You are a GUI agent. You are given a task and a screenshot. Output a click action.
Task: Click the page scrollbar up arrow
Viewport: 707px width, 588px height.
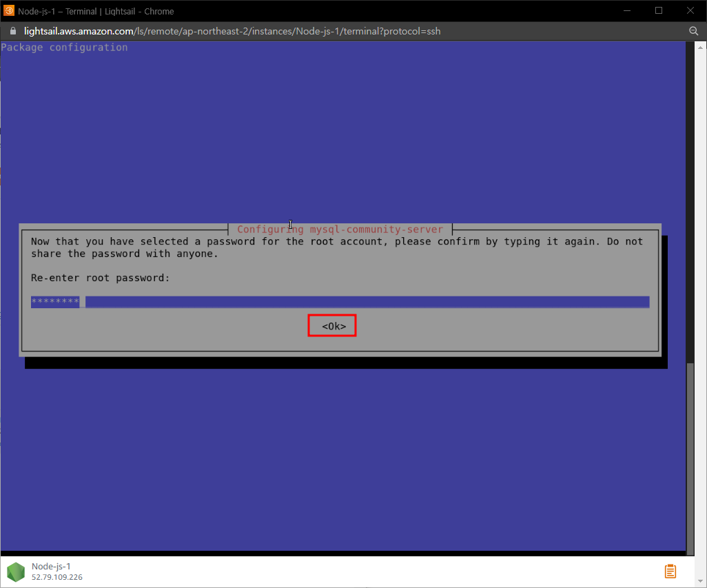[x=700, y=47]
